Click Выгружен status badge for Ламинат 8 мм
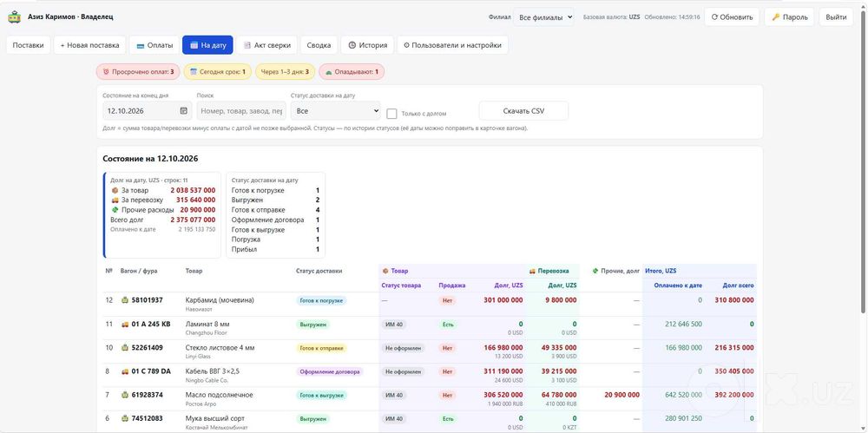 point(312,325)
